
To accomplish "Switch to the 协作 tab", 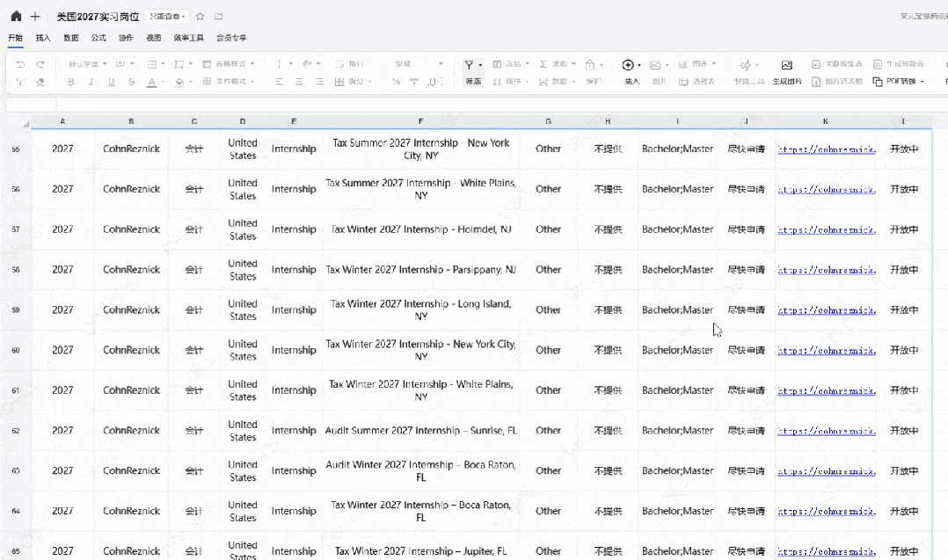I will pyautogui.click(x=126, y=38).
